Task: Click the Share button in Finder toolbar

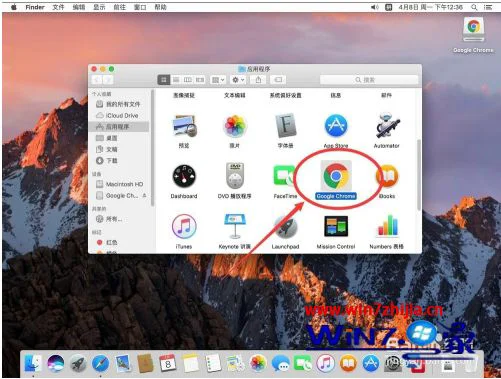Action: point(258,80)
